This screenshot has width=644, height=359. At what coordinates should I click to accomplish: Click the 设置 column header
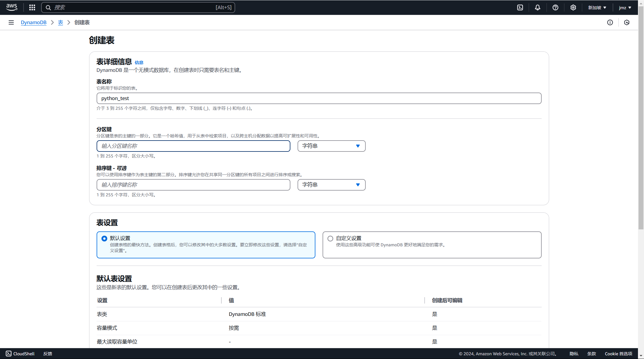point(102,300)
